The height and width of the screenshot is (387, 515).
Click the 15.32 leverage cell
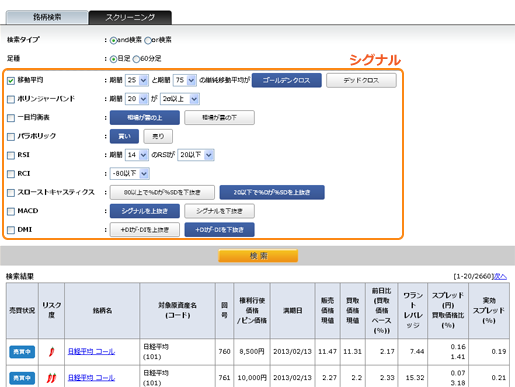tap(414, 378)
